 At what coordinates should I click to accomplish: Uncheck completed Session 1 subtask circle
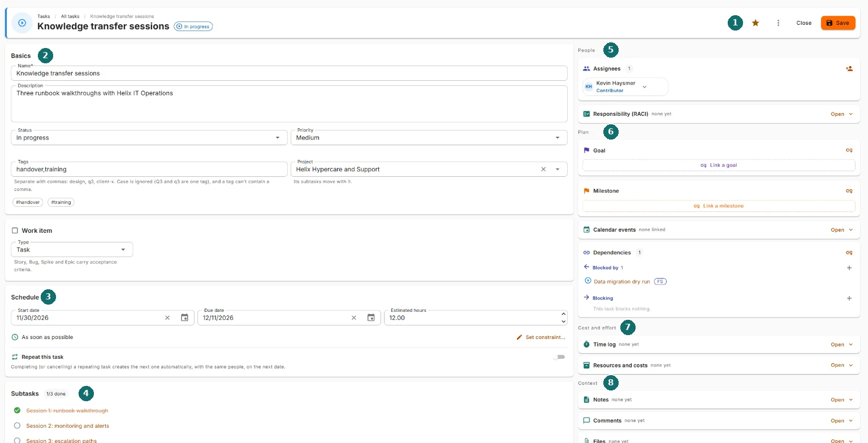[x=17, y=410]
